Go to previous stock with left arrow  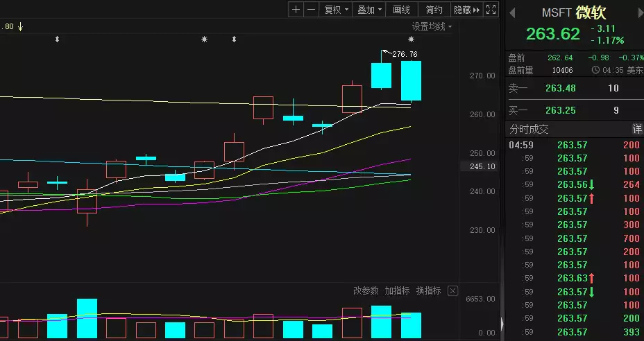(513, 14)
